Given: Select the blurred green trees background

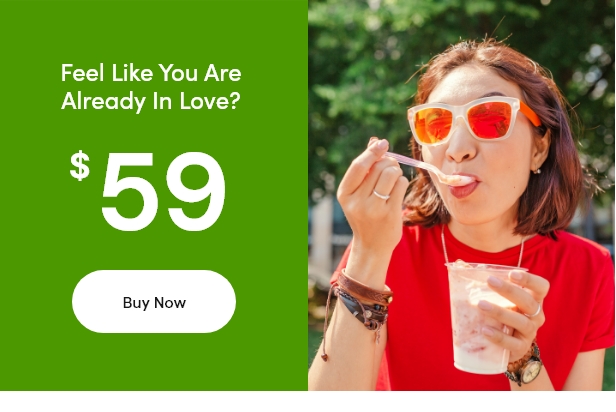Looking at the screenshot, I should 361,79.
